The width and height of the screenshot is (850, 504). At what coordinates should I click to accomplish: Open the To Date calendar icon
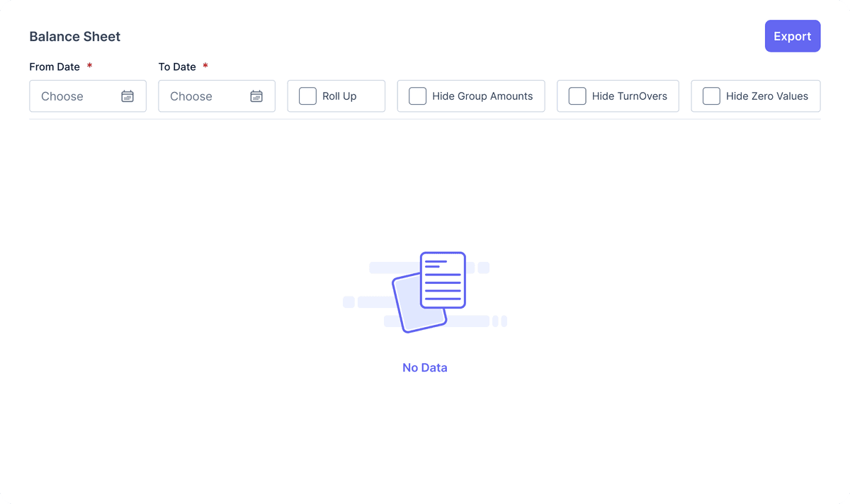pos(256,96)
